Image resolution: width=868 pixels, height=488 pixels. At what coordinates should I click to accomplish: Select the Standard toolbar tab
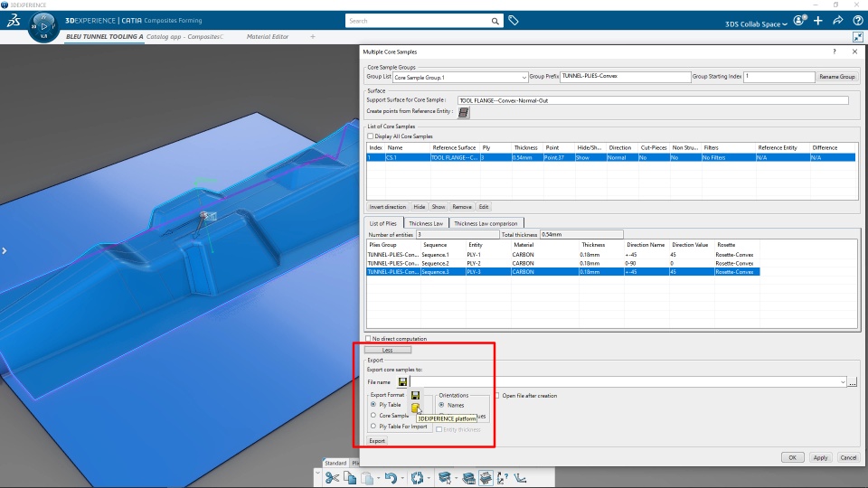coord(335,463)
